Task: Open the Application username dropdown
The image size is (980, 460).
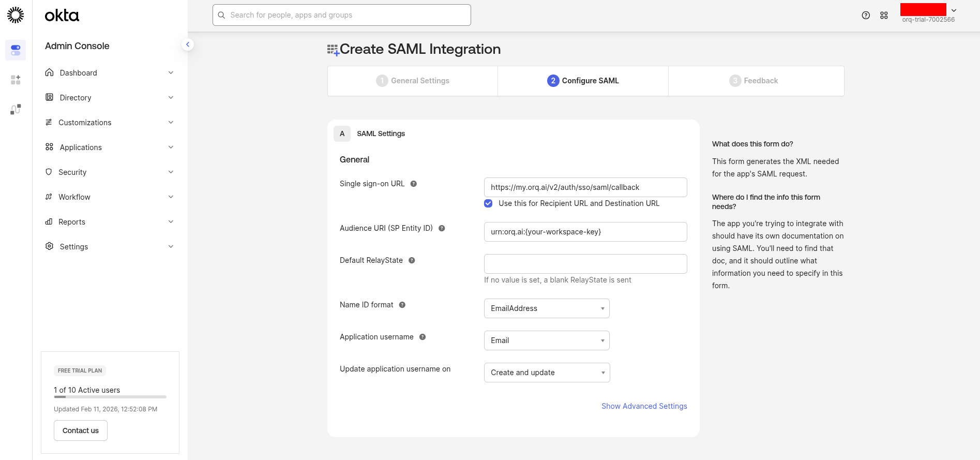Action: point(547,340)
